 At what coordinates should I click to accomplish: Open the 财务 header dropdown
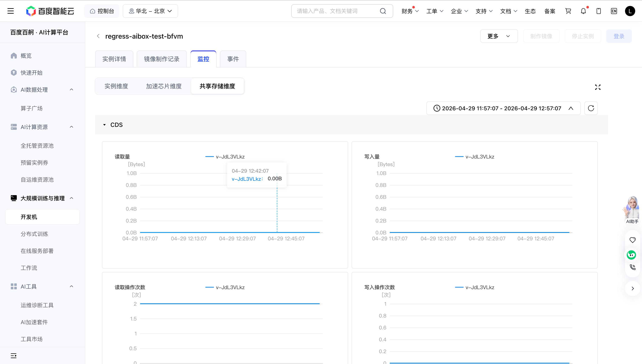(x=410, y=11)
